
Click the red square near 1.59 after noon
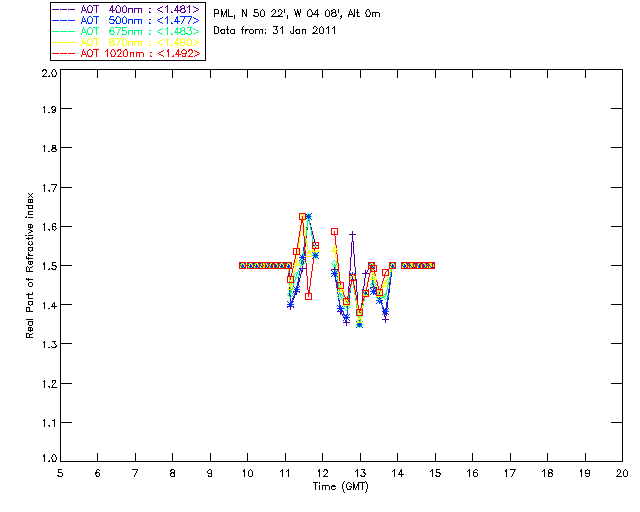(x=335, y=232)
